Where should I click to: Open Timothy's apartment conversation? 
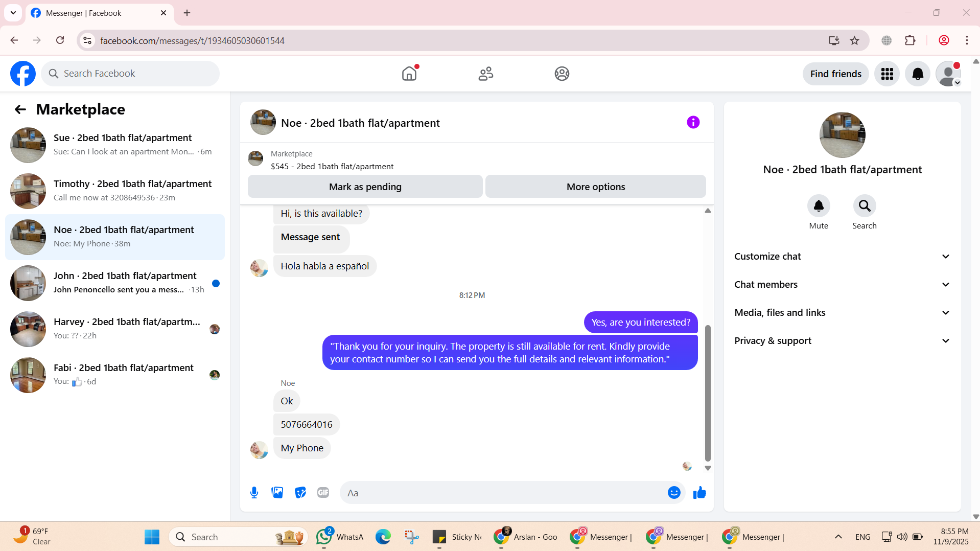tap(115, 191)
